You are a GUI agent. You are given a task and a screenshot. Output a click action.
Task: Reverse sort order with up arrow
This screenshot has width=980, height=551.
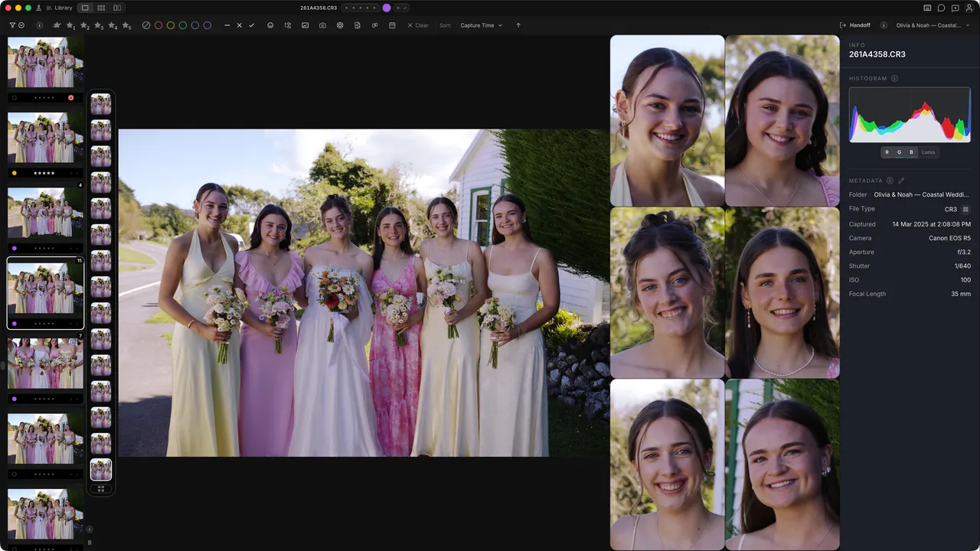coord(518,25)
